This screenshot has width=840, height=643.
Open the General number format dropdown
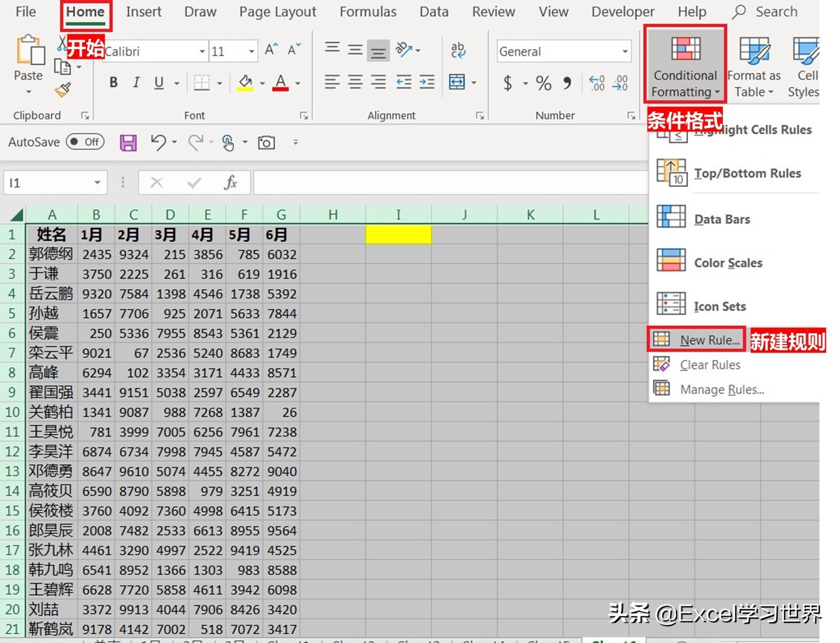point(625,51)
